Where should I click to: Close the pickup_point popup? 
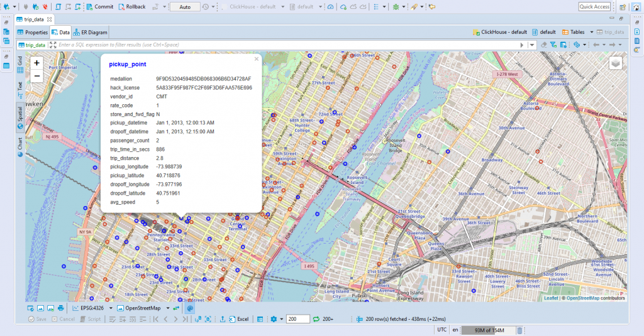pos(257,59)
